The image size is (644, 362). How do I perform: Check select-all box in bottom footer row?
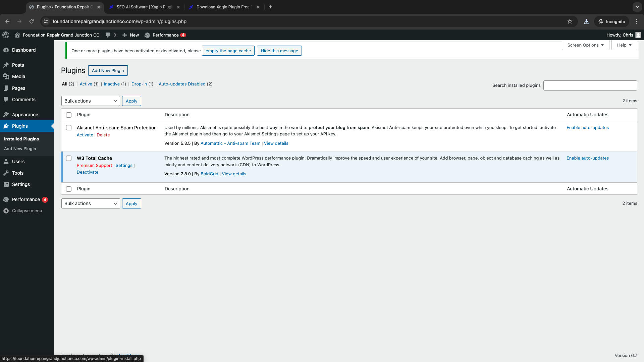[69, 189]
